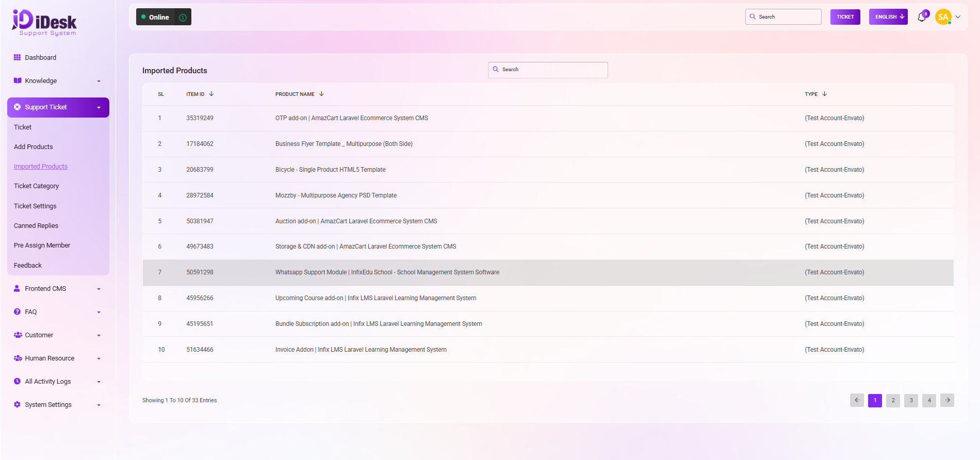The height and width of the screenshot is (460, 980).
Task: Click the FAQ question mark icon
Action: tap(17, 312)
